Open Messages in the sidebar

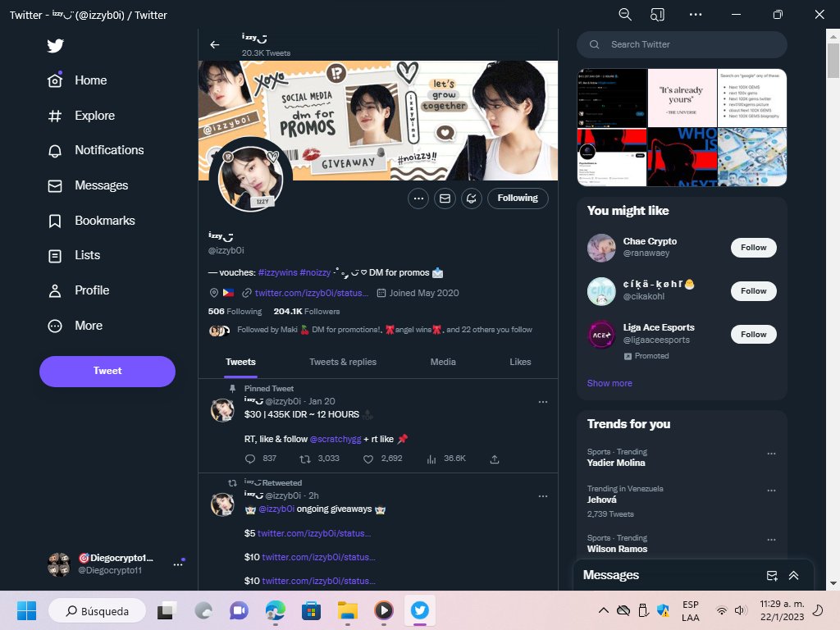[87, 185]
